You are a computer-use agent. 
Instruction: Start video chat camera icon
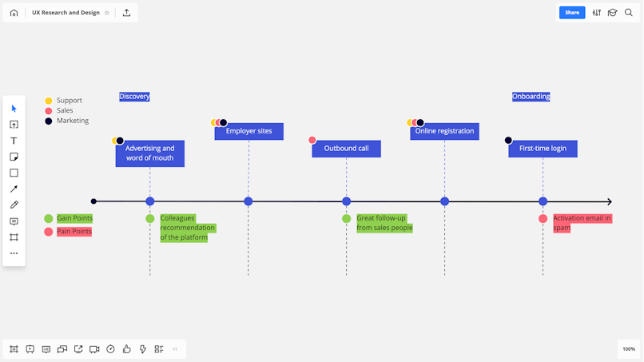(94, 349)
